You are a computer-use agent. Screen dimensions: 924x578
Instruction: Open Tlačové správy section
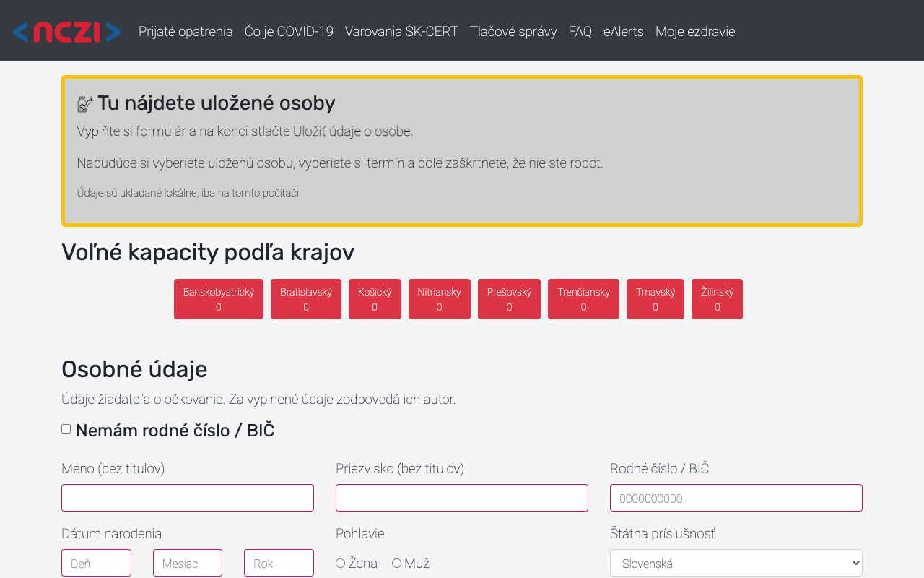click(513, 32)
